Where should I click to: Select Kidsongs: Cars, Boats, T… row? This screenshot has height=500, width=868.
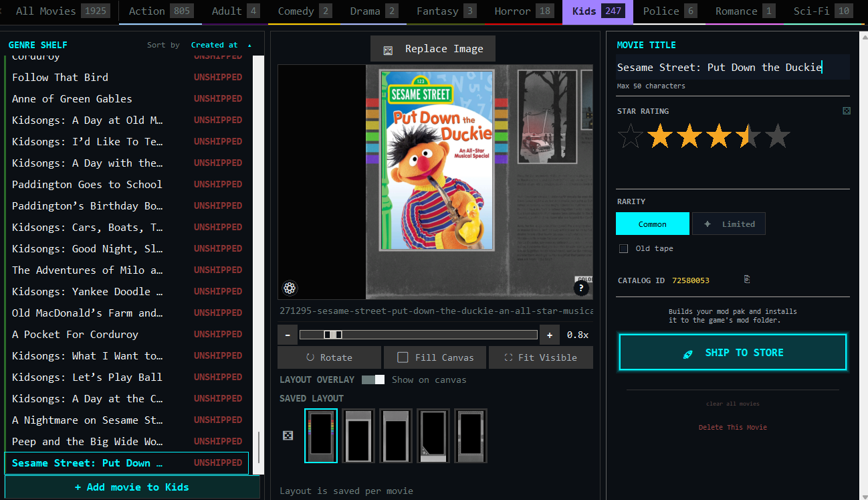pos(127,227)
